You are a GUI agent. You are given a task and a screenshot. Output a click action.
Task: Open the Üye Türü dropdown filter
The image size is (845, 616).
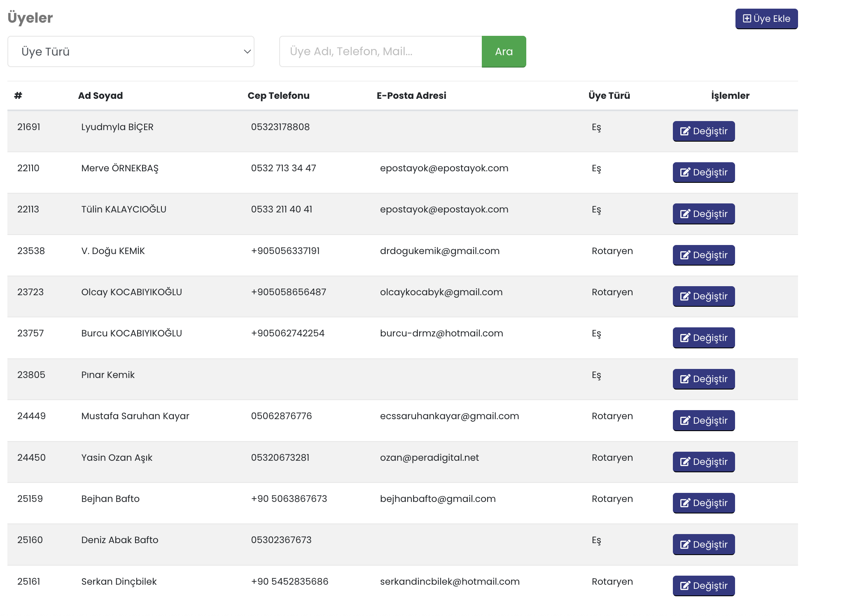pos(131,51)
